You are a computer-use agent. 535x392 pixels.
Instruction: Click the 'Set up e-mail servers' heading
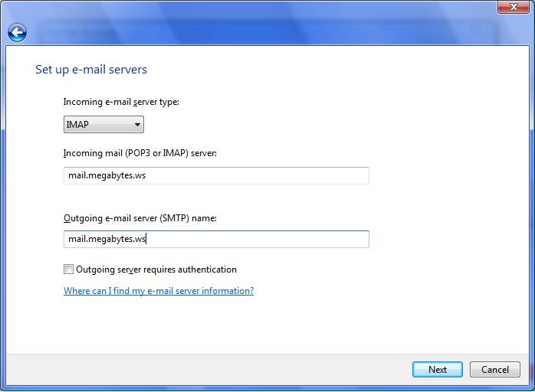(91, 70)
